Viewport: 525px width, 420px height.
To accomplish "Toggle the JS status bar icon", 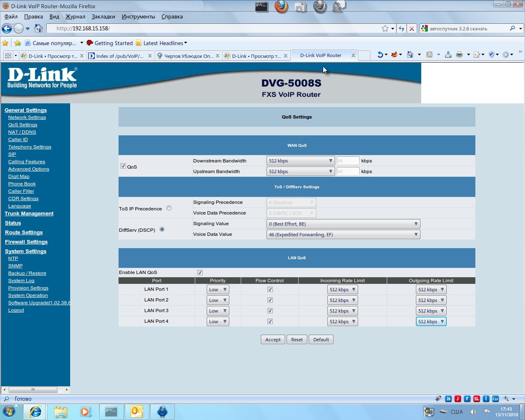I will (448, 399).
